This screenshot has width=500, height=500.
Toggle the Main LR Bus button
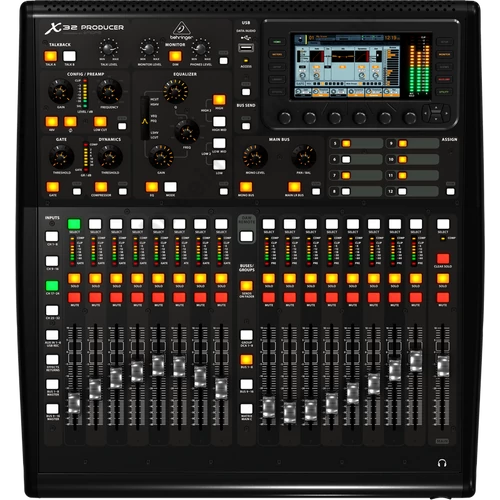click(294, 187)
